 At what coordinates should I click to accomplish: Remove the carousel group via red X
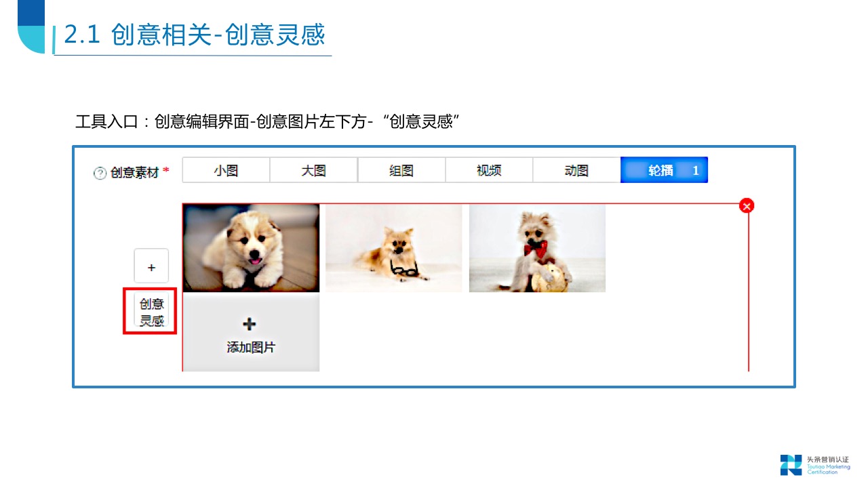click(747, 205)
